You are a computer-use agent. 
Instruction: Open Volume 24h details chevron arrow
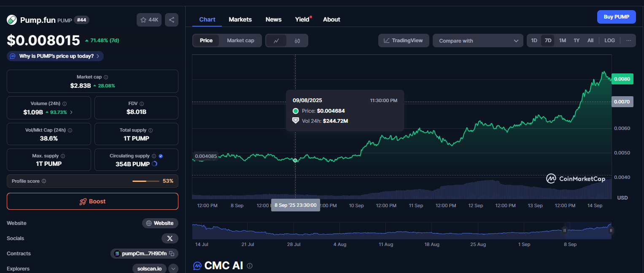coord(71,112)
